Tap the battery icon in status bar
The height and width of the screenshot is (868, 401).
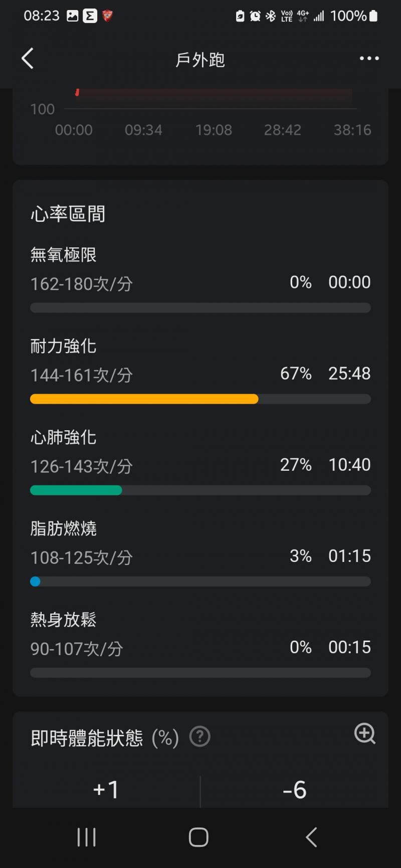pyautogui.click(x=373, y=16)
